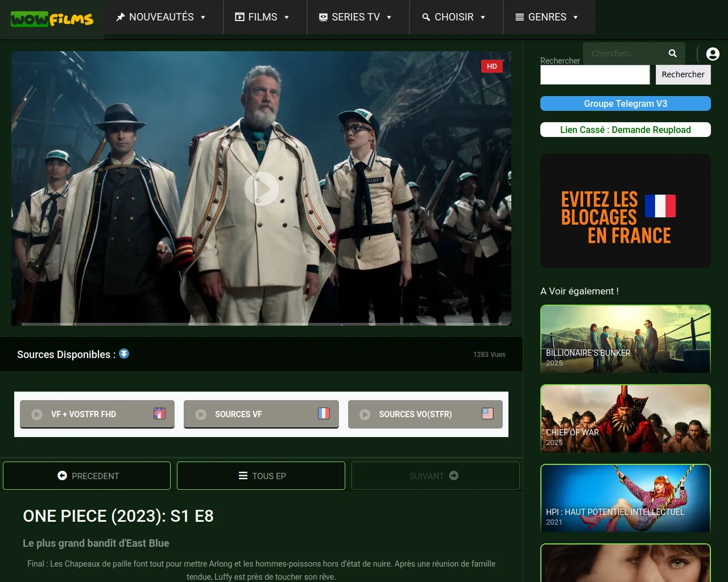This screenshot has height=582, width=728.
Task: Click the 1283 Vues counter
Action: click(x=489, y=355)
